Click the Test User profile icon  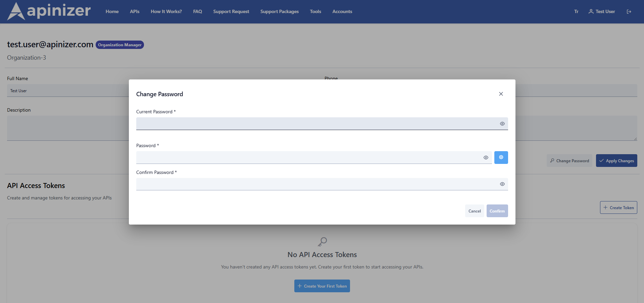[591, 12]
